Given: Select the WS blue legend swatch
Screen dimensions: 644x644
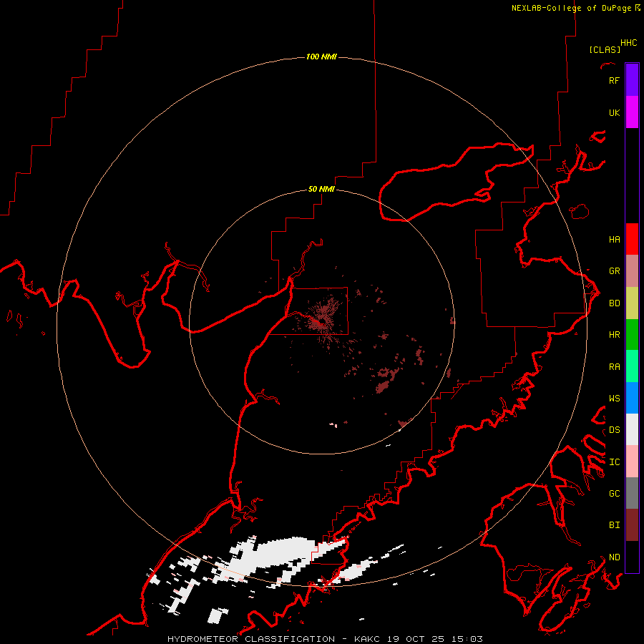Looking at the screenshot, I should click(632, 398).
